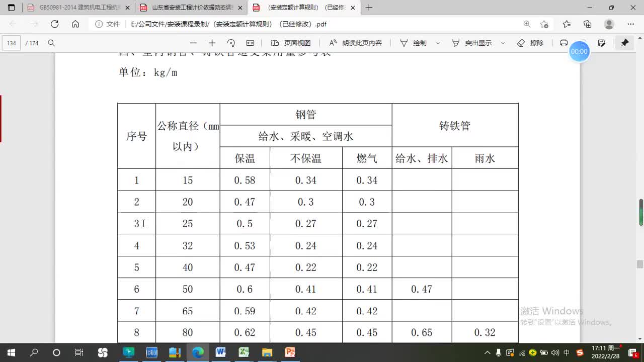Click the address bar zoom magnifier icon
Viewport: 644px width, 362px height.
click(527, 24)
